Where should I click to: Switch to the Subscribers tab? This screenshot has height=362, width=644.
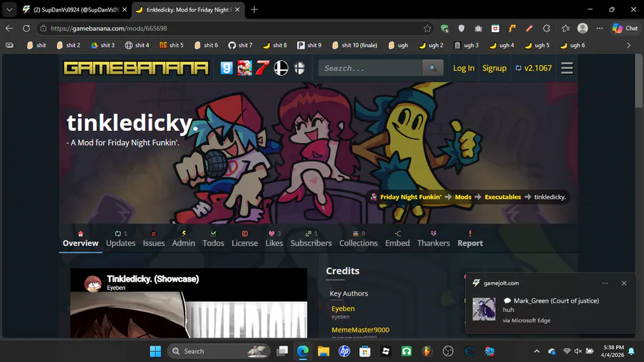click(311, 239)
